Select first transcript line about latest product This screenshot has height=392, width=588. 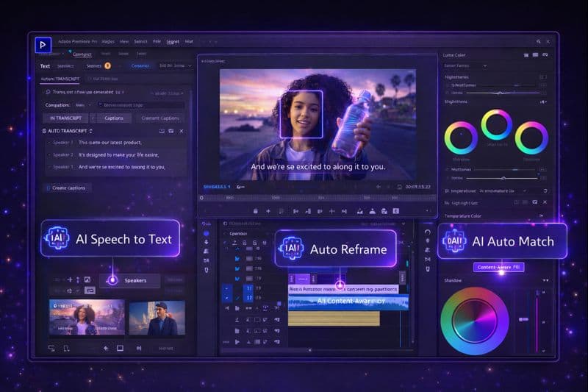[110, 143]
